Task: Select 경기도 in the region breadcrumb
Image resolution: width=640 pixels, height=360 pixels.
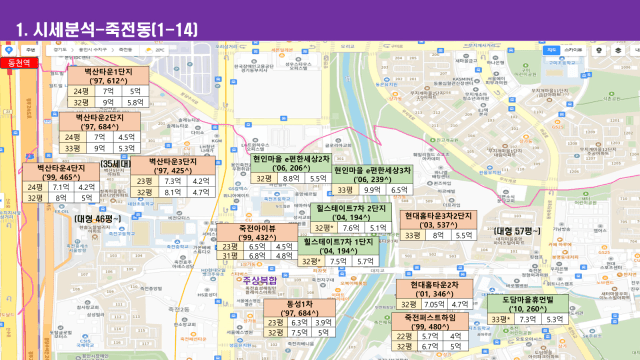Action: point(60,50)
